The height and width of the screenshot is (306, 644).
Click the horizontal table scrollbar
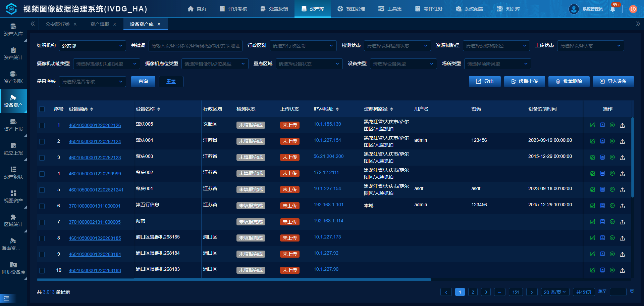tap(234, 279)
